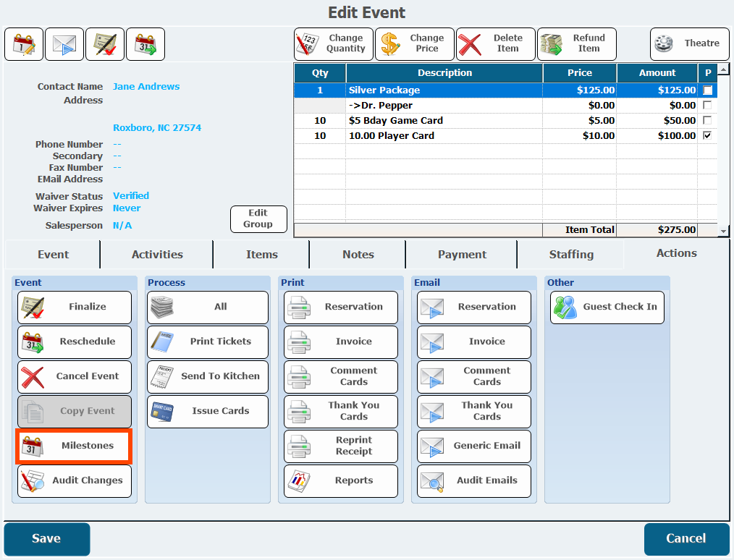Click the item list scroll-down arrow
The height and width of the screenshot is (560, 734).
pyautogui.click(x=724, y=231)
